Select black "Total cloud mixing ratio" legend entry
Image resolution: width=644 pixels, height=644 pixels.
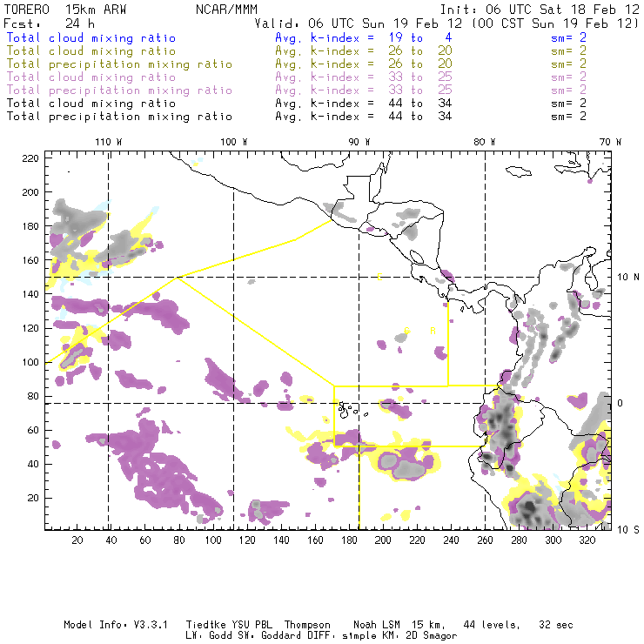tap(91, 104)
